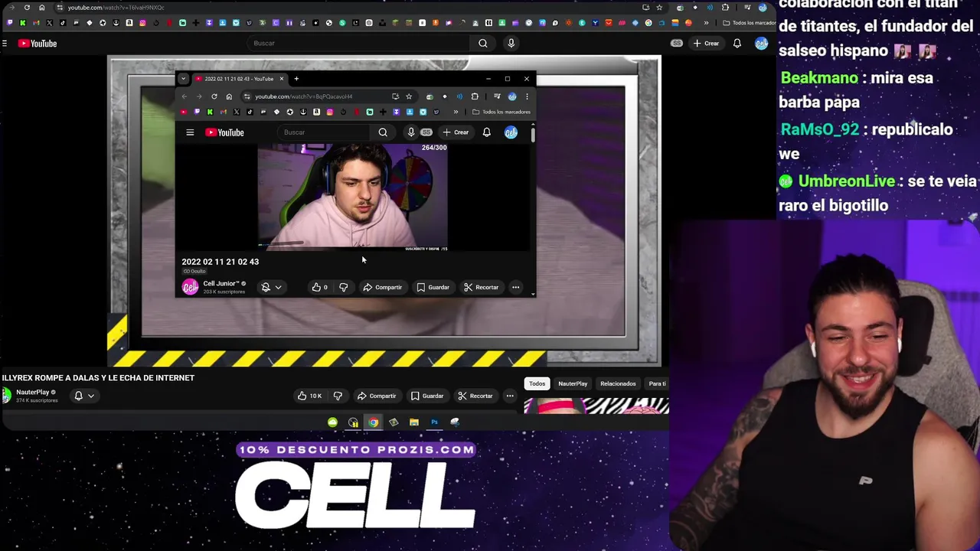Open the outer browser extensions puzzle icon
The width and height of the screenshot is (980, 551).
click(725, 8)
